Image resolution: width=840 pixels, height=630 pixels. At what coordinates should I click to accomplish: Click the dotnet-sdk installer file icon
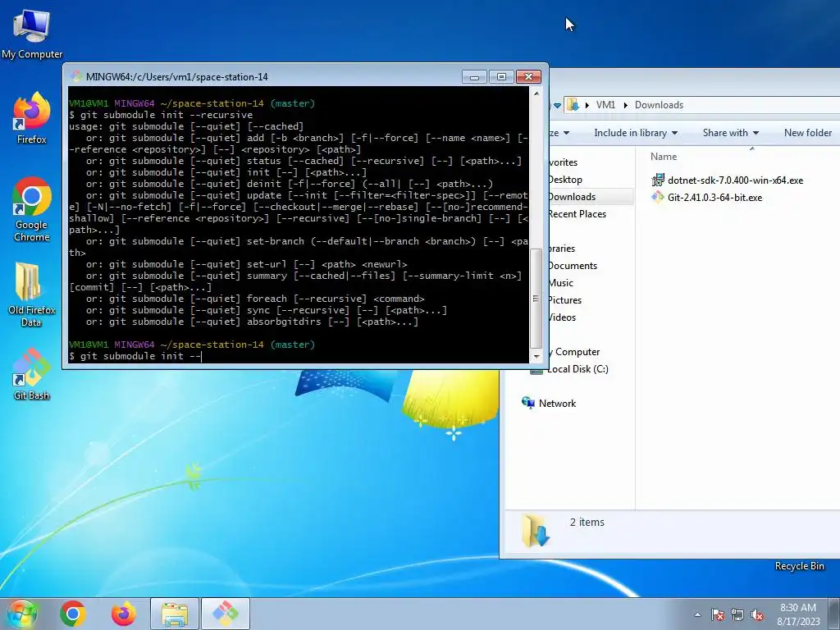coord(658,180)
